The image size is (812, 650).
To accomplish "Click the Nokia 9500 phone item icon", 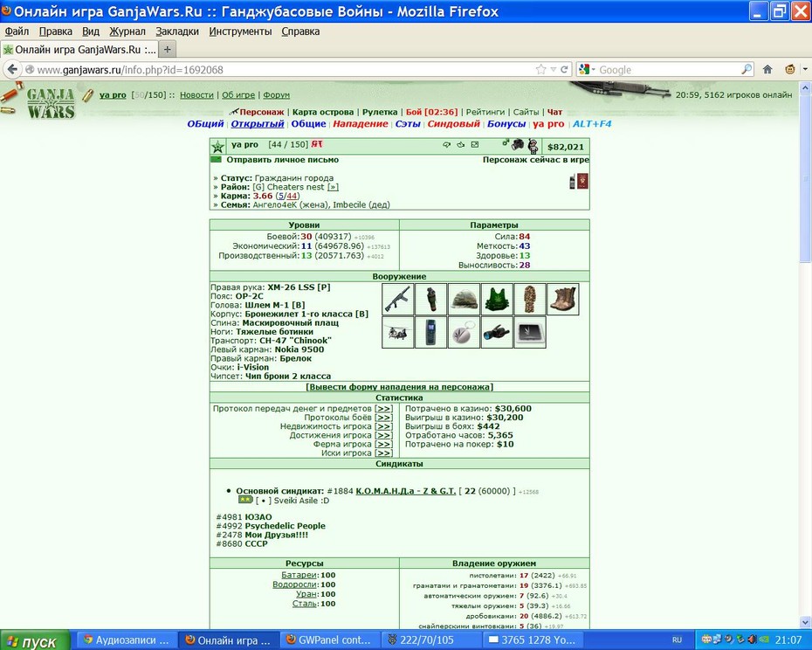I will [430, 332].
